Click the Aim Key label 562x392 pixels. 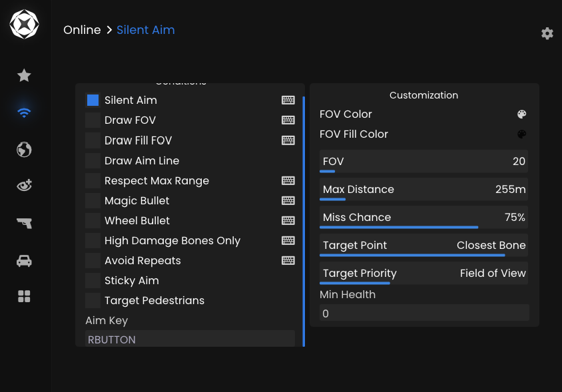[107, 320]
